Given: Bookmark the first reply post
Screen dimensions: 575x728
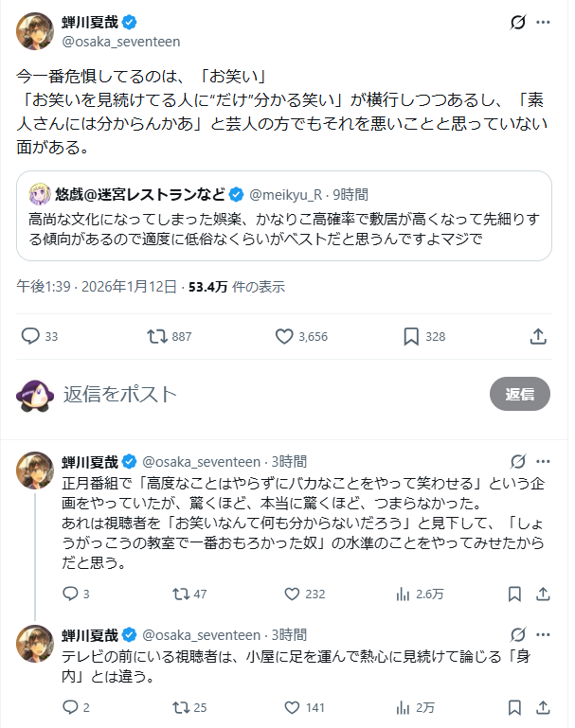Looking at the screenshot, I should tap(514, 594).
